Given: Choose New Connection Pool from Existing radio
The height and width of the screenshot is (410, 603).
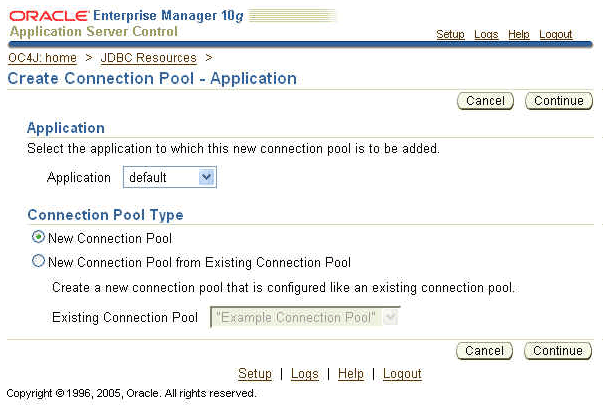Looking at the screenshot, I should pyautogui.click(x=38, y=261).
